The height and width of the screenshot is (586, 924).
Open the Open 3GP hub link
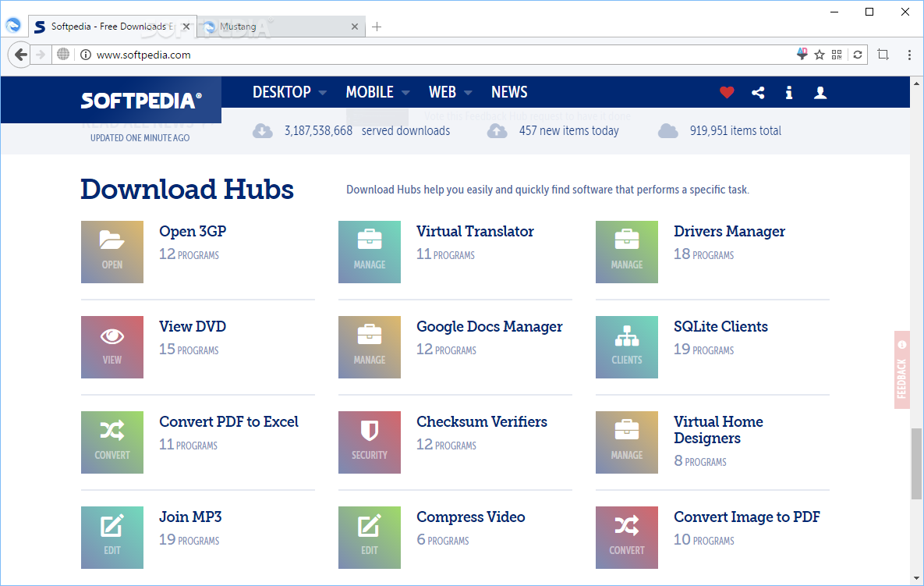click(x=193, y=231)
